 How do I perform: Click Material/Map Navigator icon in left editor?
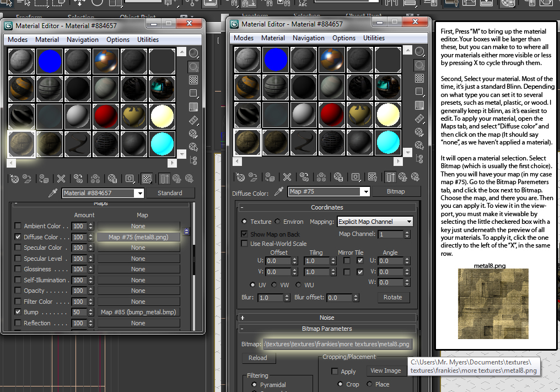[x=193, y=160]
